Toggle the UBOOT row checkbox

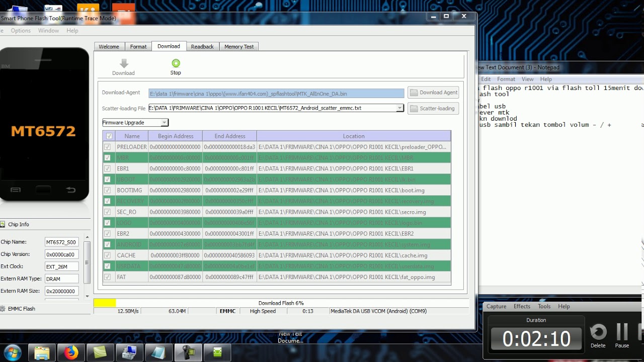point(107,179)
